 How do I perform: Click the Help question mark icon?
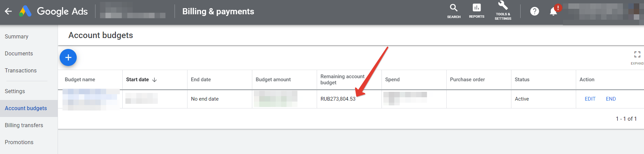(x=534, y=11)
